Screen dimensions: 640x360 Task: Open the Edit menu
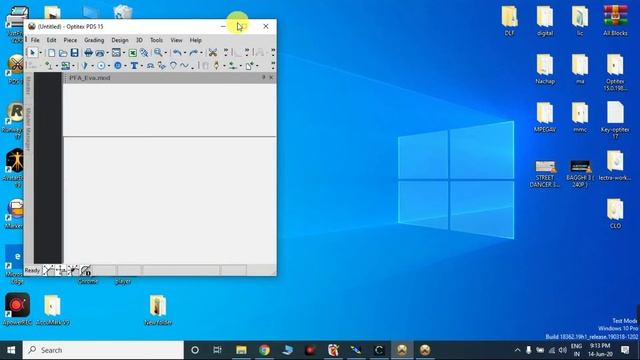click(x=51, y=40)
